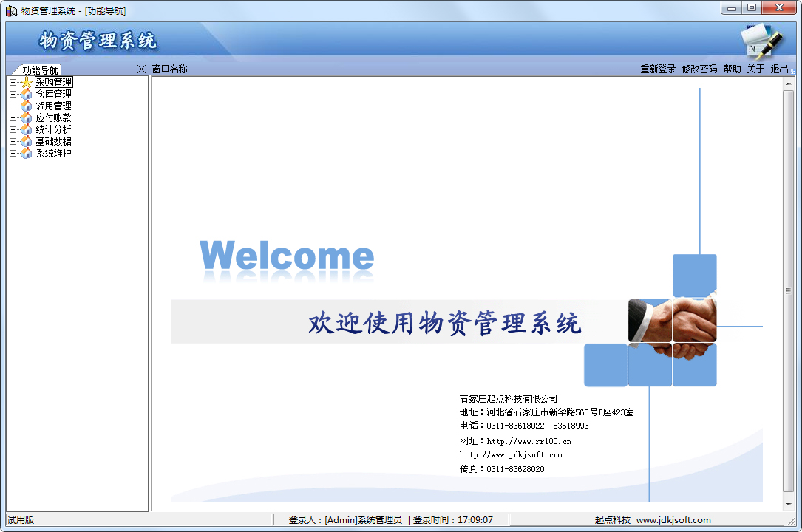Viewport: 802px width, 532px height.
Task: Expand the 仓库管理 tree node
Action: click(13, 94)
